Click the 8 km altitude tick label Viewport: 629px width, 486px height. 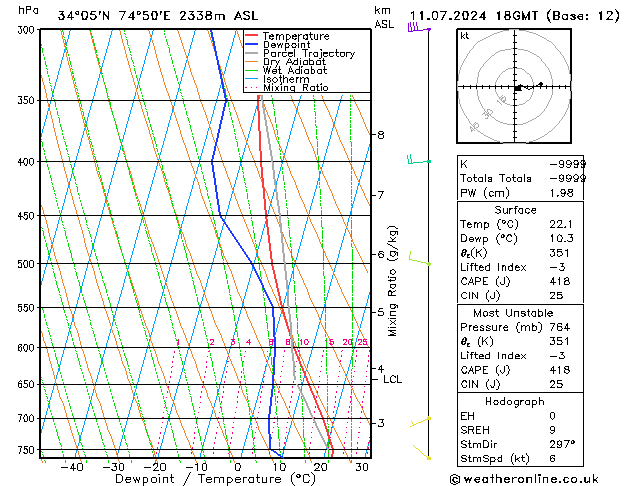tap(381, 135)
